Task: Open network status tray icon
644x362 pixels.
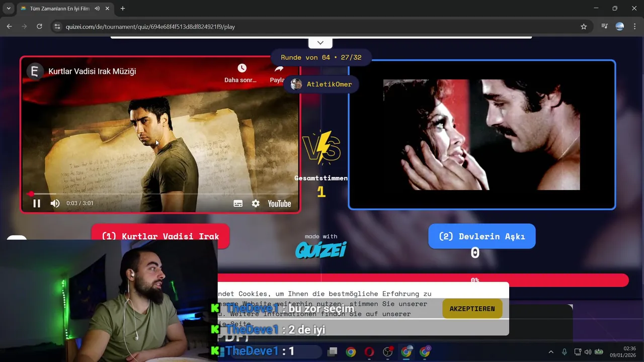Action: click(x=578, y=352)
